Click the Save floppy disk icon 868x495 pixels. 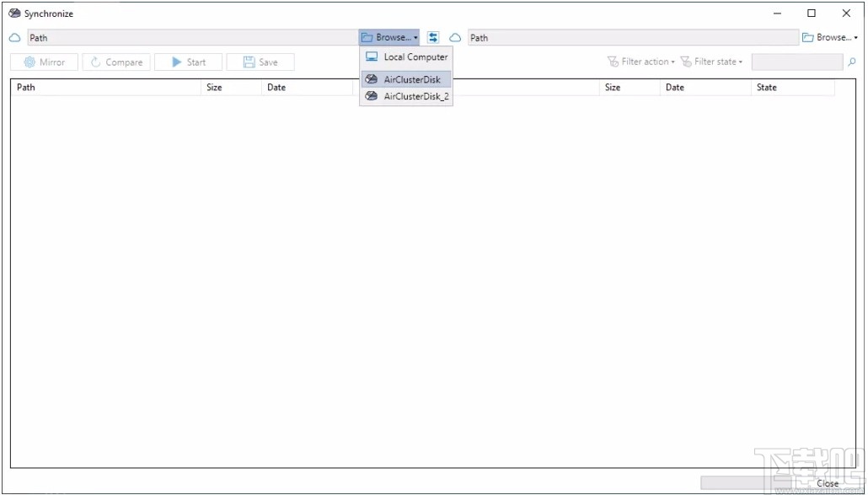coord(248,61)
